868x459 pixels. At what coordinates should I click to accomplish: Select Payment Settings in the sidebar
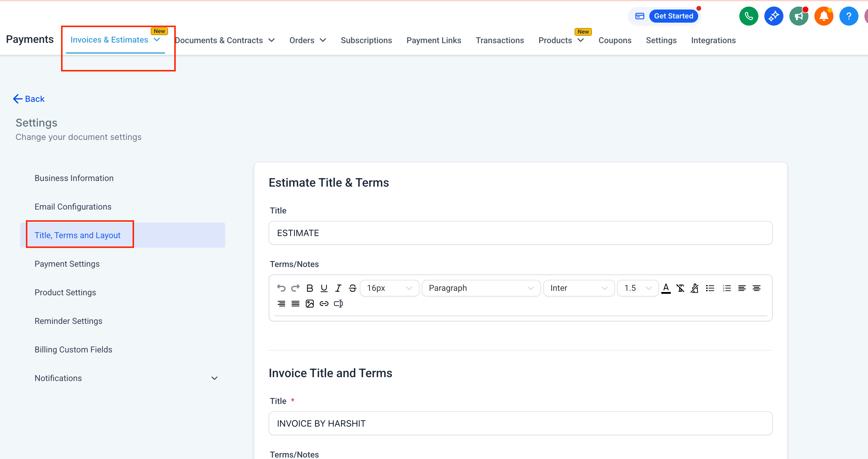point(67,264)
